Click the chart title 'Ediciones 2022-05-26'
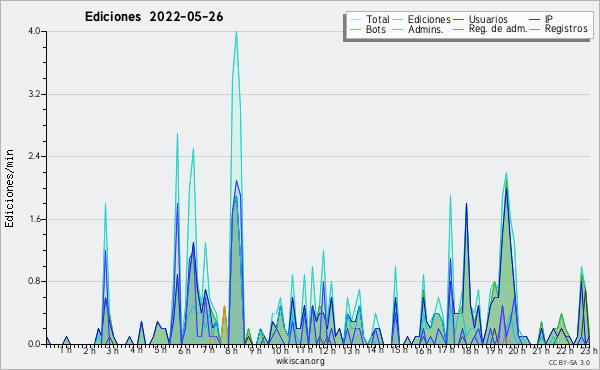Image resolution: width=600 pixels, height=370 pixels. 154,17
